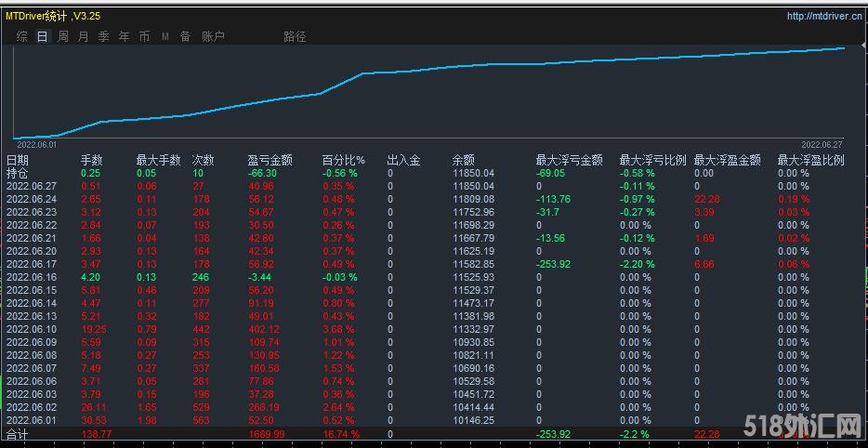Click the 日期 column header
Screen dimensions: 868x448
(18, 160)
